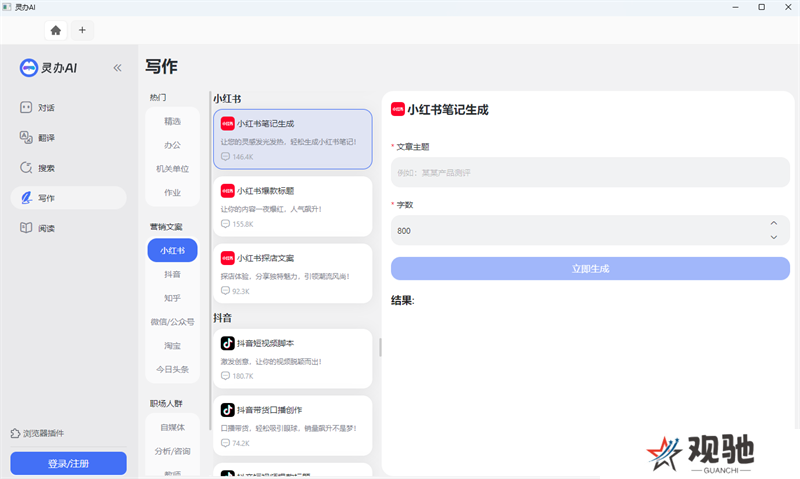Collapse the sidebar with double-chevron icon
This screenshot has height=479, width=800.
(117, 67)
